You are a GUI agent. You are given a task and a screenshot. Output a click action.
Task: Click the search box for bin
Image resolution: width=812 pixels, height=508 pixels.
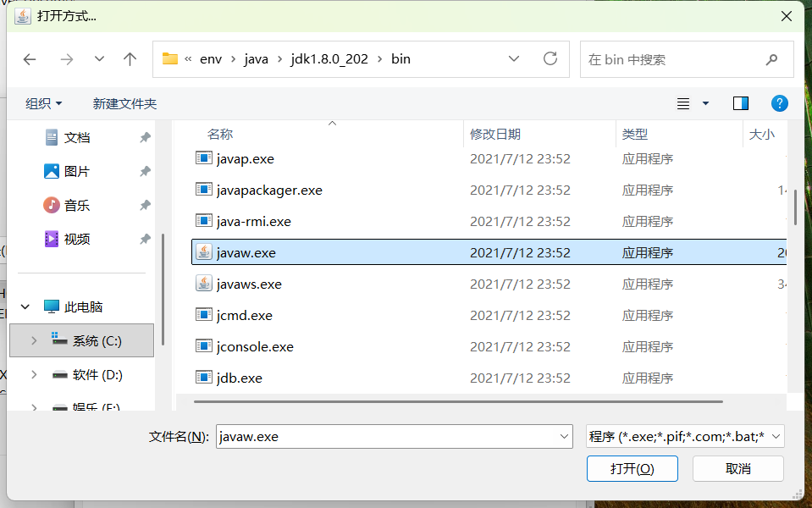(687, 59)
